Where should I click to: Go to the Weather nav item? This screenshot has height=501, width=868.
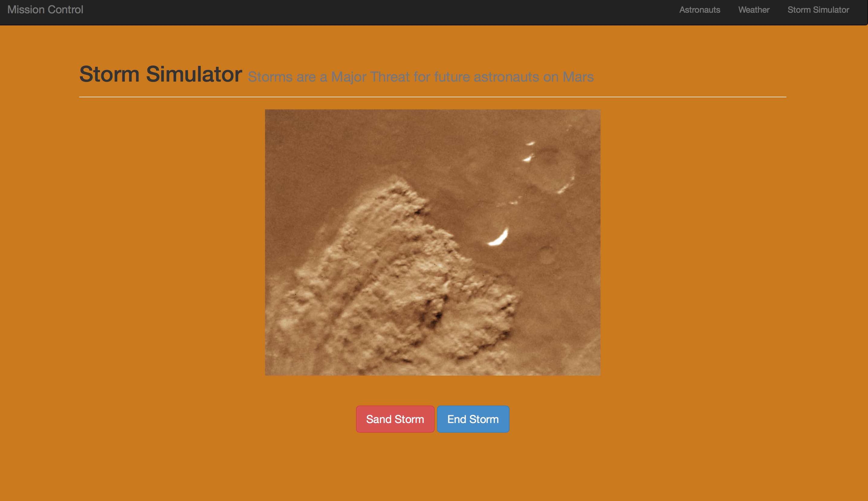tap(753, 10)
